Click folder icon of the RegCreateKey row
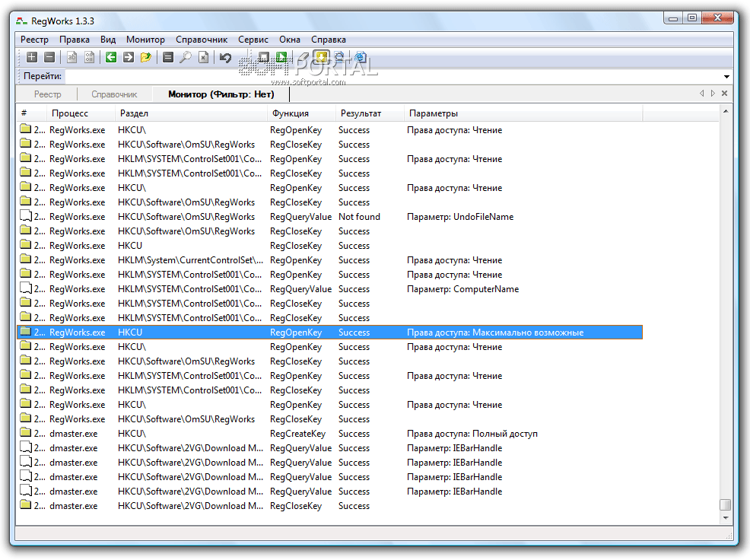This screenshot has width=750, height=560. [x=25, y=433]
